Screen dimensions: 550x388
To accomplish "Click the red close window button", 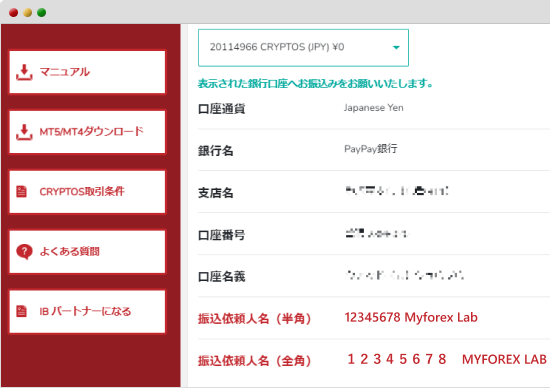I will tap(14, 13).
